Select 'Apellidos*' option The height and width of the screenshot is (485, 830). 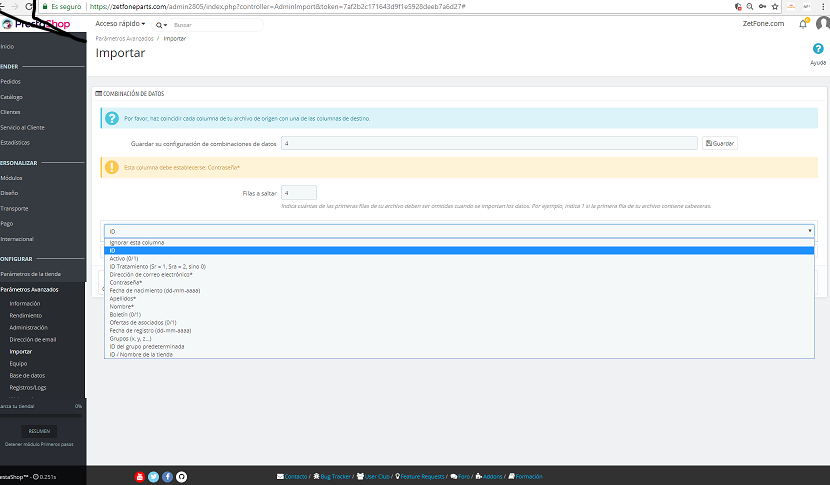point(459,299)
